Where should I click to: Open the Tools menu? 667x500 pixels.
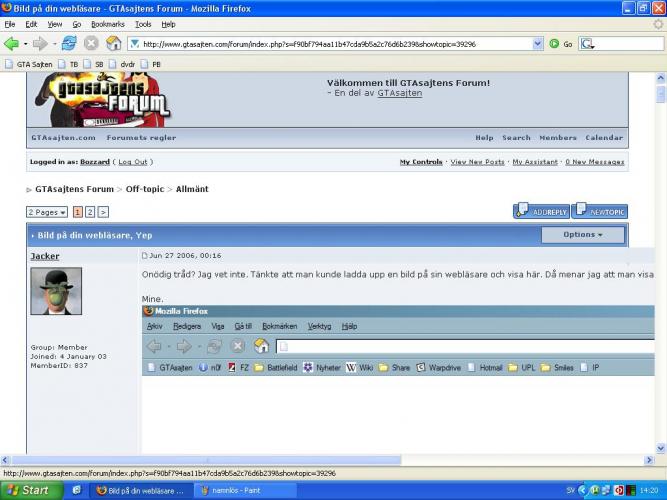coord(143,23)
